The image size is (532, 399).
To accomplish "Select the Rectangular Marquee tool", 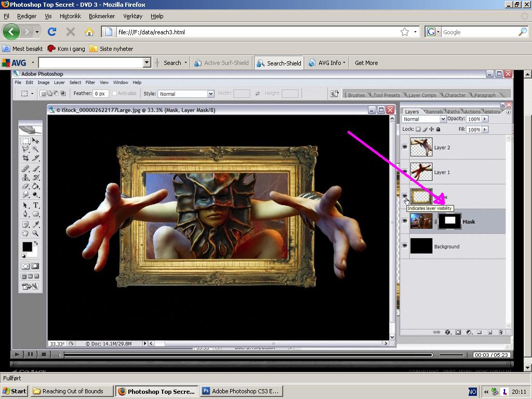I will coord(25,141).
